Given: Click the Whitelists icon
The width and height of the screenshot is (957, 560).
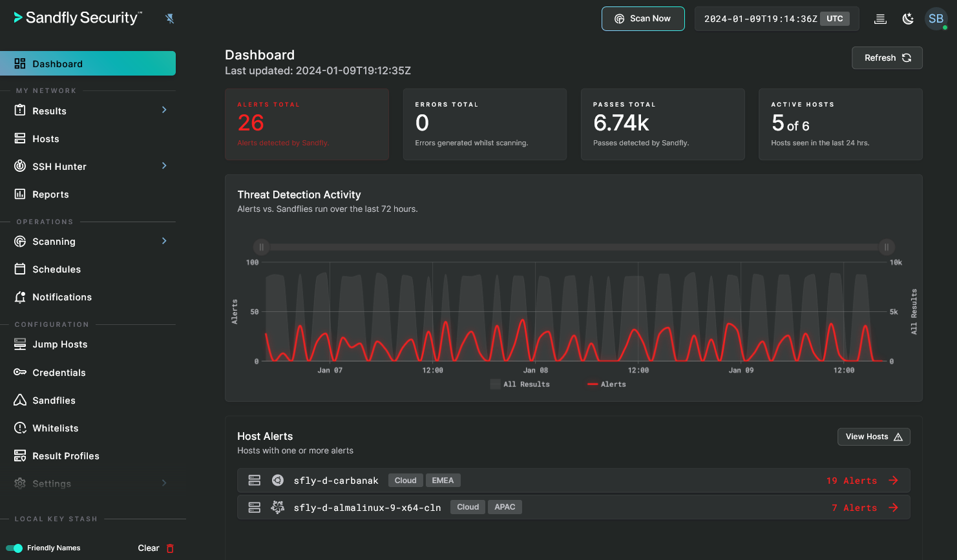Looking at the screenshot, I should point(20,428).
